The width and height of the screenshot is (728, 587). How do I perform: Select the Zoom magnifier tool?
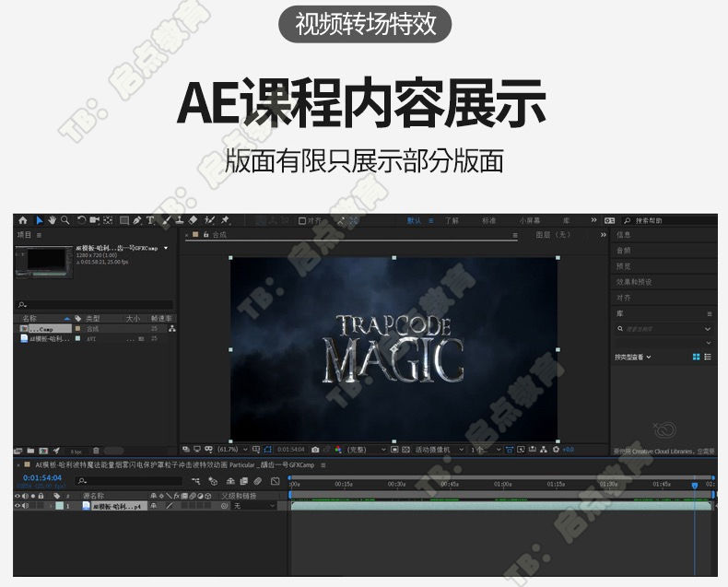65,221
